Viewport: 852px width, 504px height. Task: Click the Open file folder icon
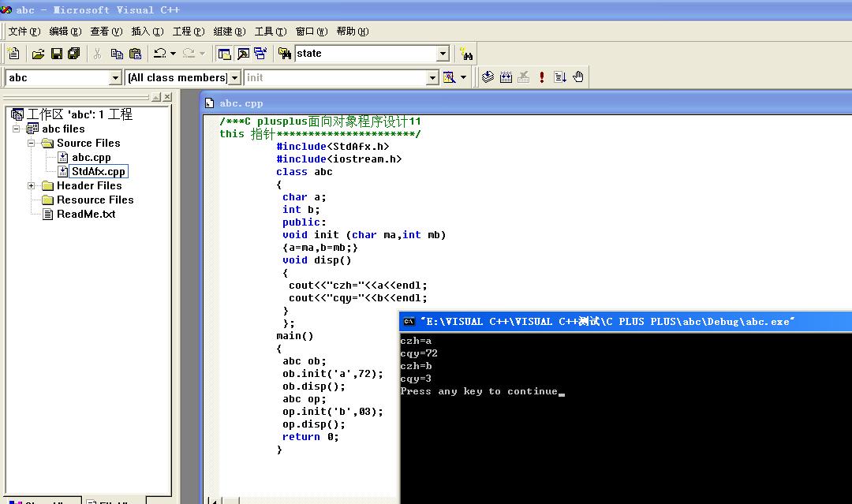[38, 54]
